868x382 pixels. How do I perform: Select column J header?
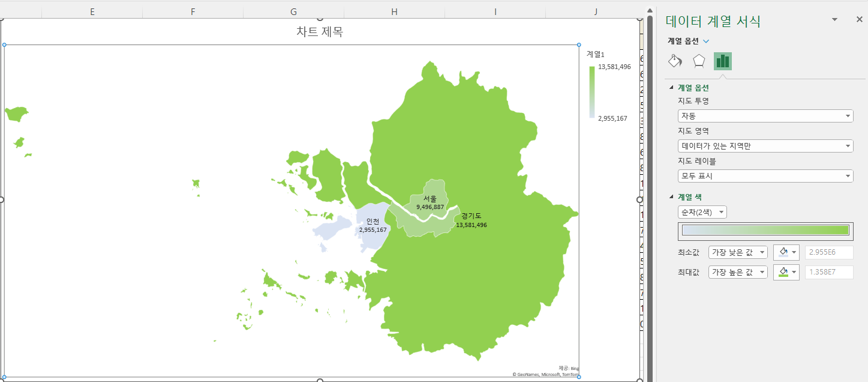point(596,11)
